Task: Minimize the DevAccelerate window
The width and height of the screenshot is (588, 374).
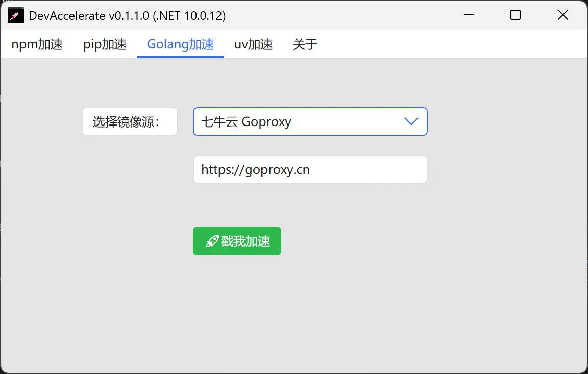Action: [x=469, y=15]
